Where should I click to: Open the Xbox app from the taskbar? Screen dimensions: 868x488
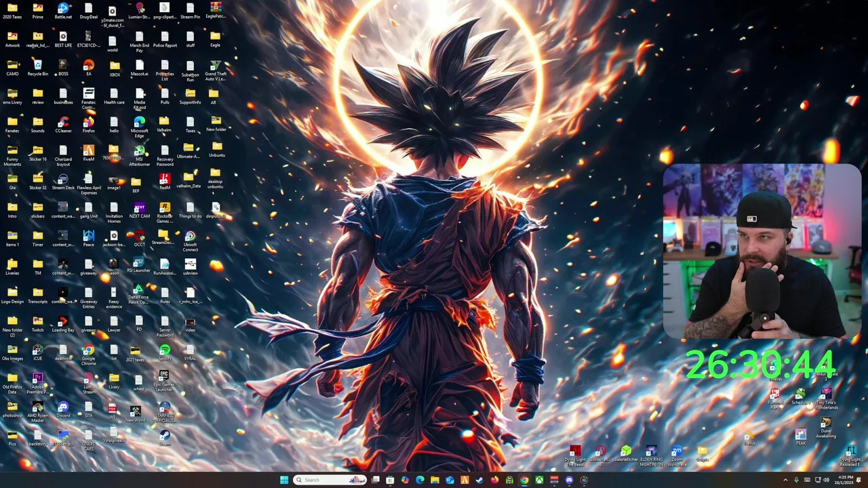(x=539, y=480)
